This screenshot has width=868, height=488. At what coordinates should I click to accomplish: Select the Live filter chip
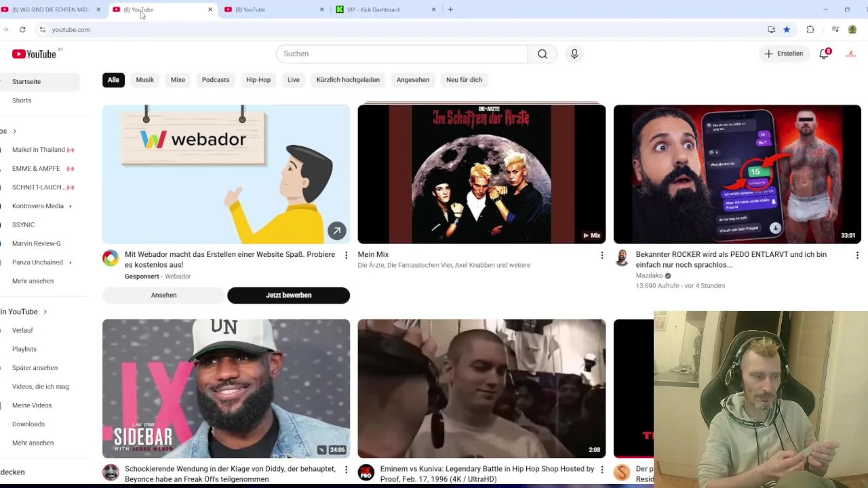click(x=294, y=80)
